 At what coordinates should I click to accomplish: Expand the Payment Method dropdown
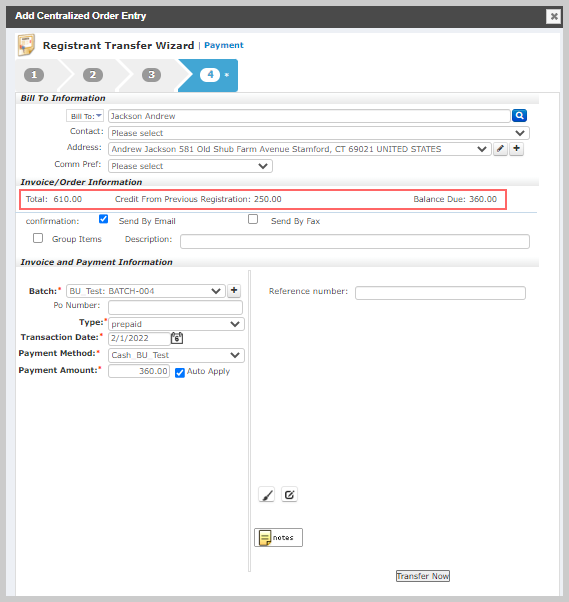point(176,355)
